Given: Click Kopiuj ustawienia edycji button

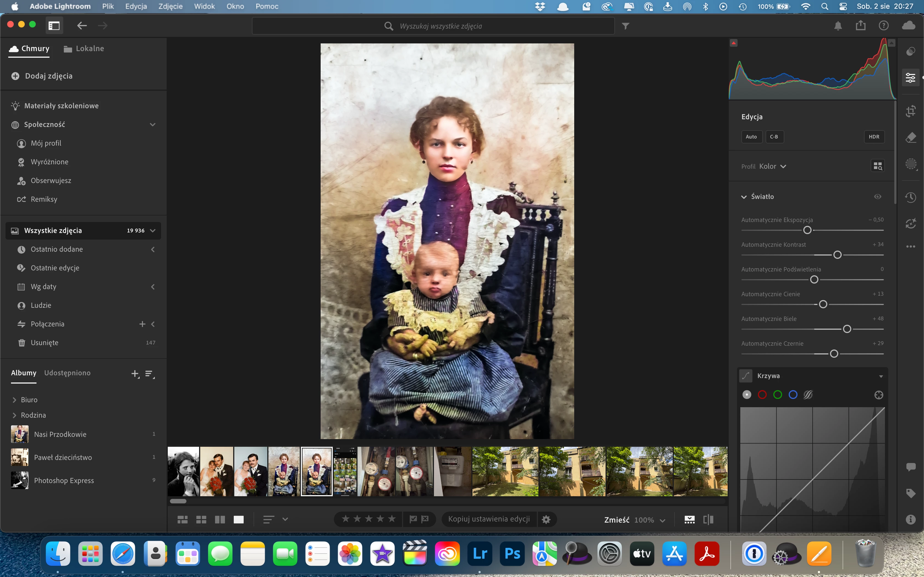Looking at the screenshot, I should pos(489,519).
